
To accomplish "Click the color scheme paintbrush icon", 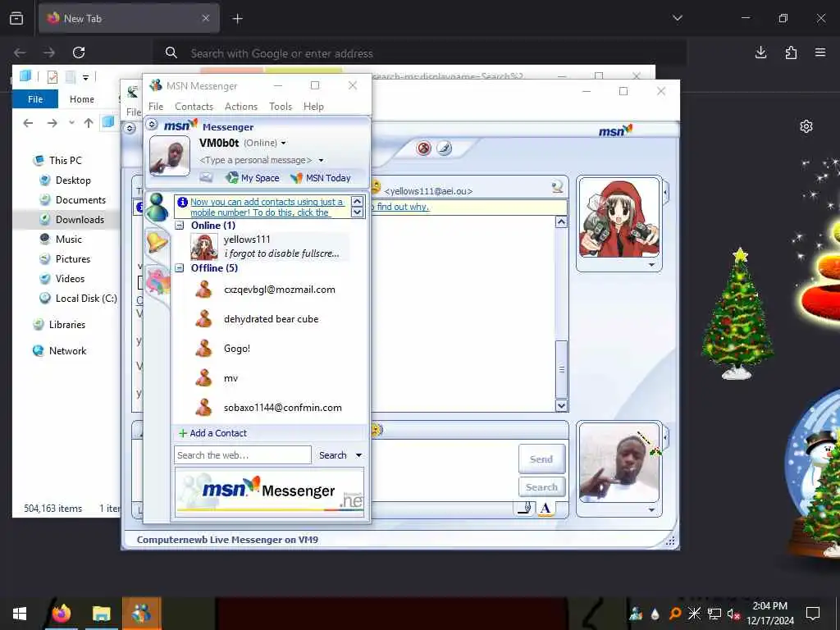I will [x=444, y=148].
